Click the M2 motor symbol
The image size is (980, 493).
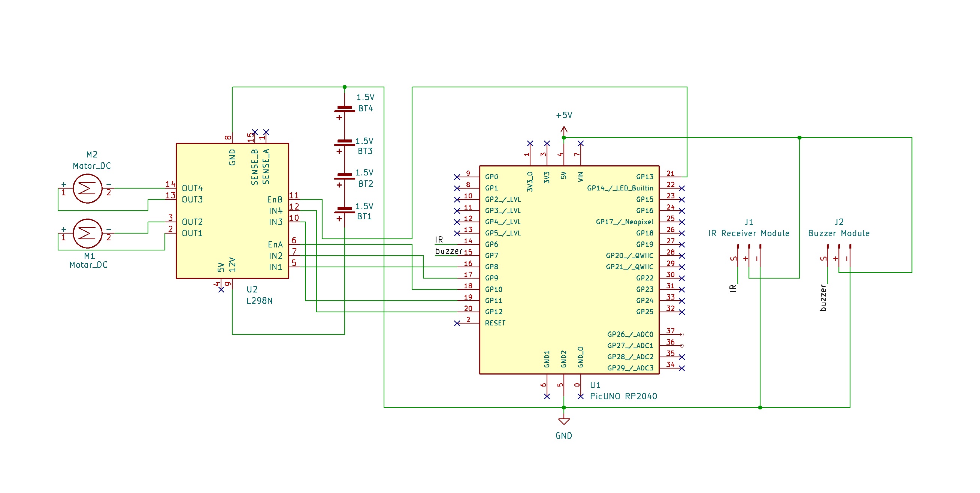click(87, 189)
